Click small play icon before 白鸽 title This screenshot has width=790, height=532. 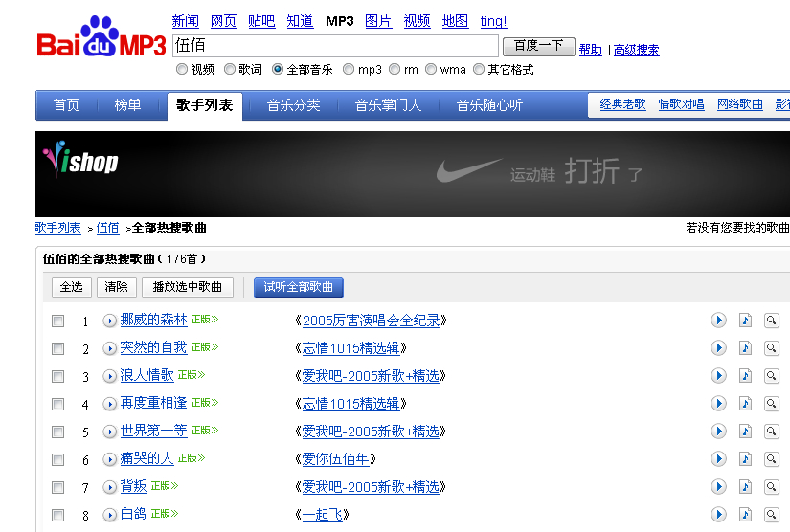[109, 515]
